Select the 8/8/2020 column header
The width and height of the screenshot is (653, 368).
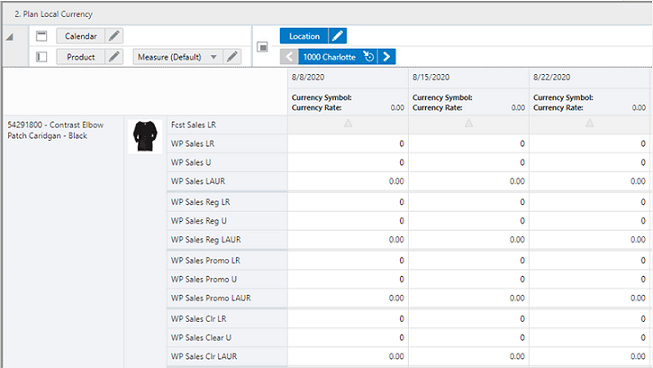click(348, 77)
